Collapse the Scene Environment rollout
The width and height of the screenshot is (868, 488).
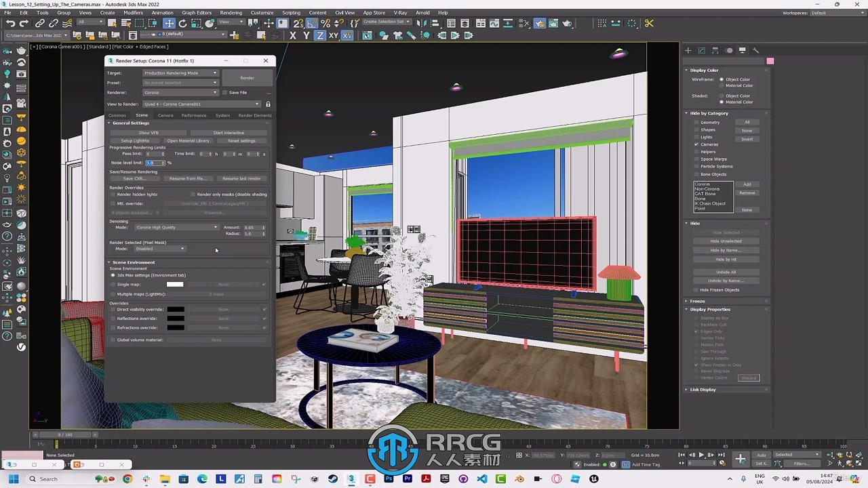click(x=134, y=262)
